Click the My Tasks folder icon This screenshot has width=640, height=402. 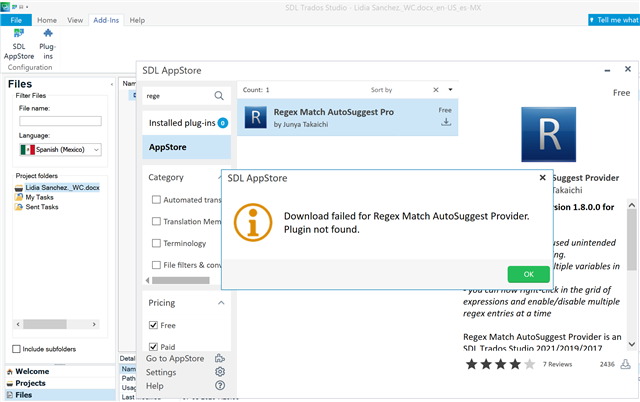pos(19,197)
